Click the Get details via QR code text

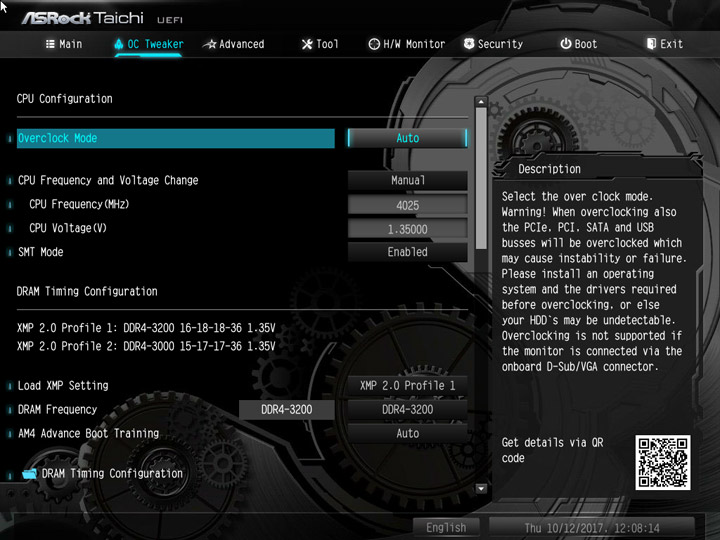click(552, 450)
